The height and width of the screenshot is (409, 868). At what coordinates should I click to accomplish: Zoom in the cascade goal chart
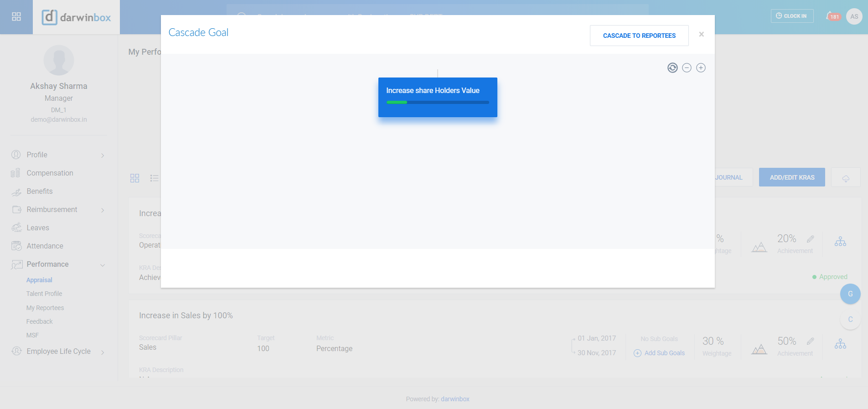701,68
